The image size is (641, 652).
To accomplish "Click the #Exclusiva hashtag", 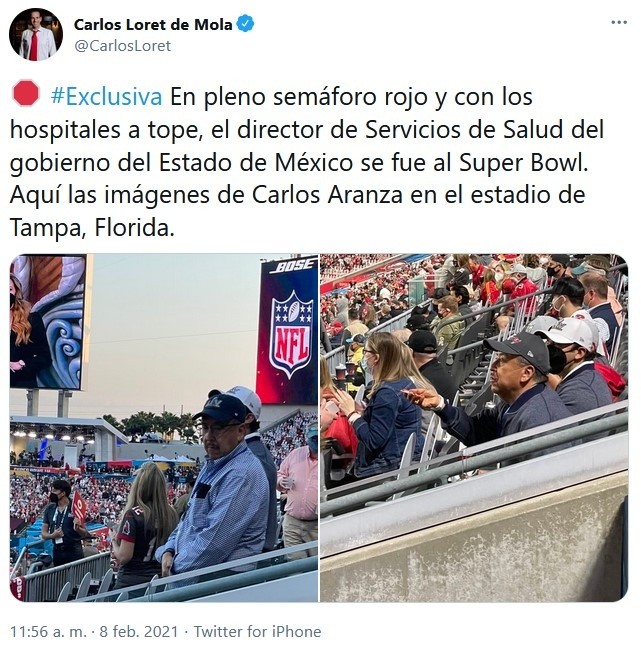I will (106, 96).
